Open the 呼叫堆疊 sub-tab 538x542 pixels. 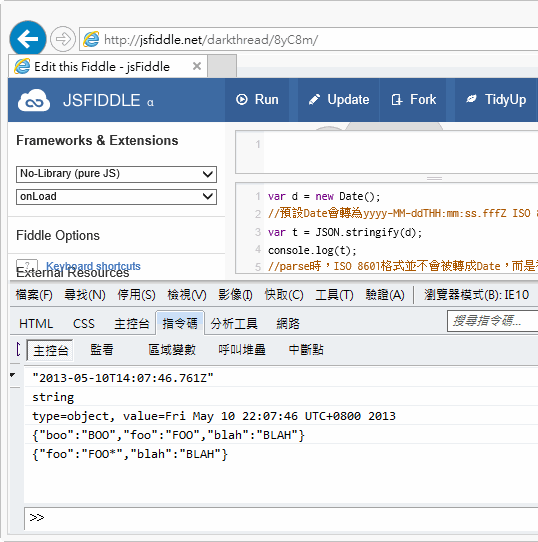click(x=242, y=350)
